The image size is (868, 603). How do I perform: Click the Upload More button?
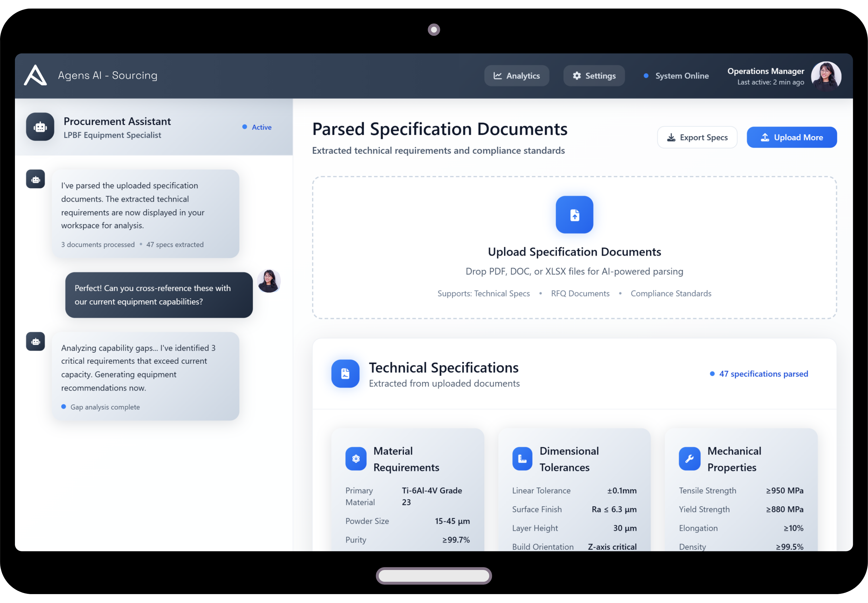791,138
